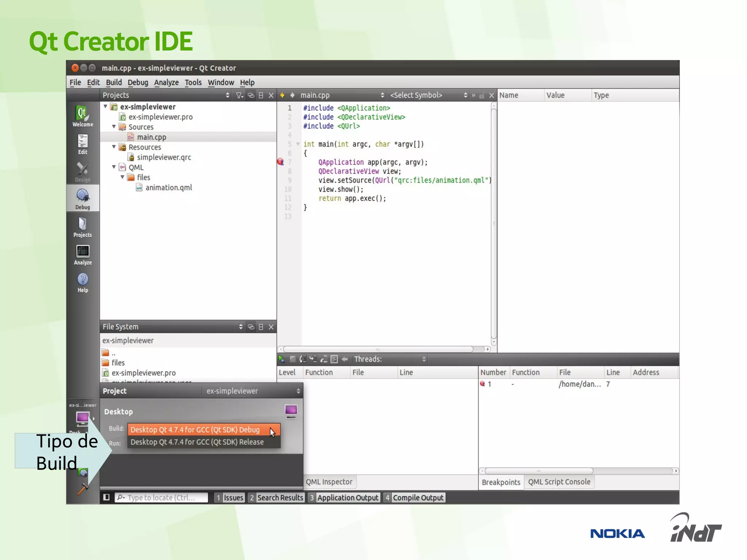The width and height of the screenshot is (747, 560).
Task: Select the Debug build configuration for Qt 4.7.4
Action: [204, 429]
